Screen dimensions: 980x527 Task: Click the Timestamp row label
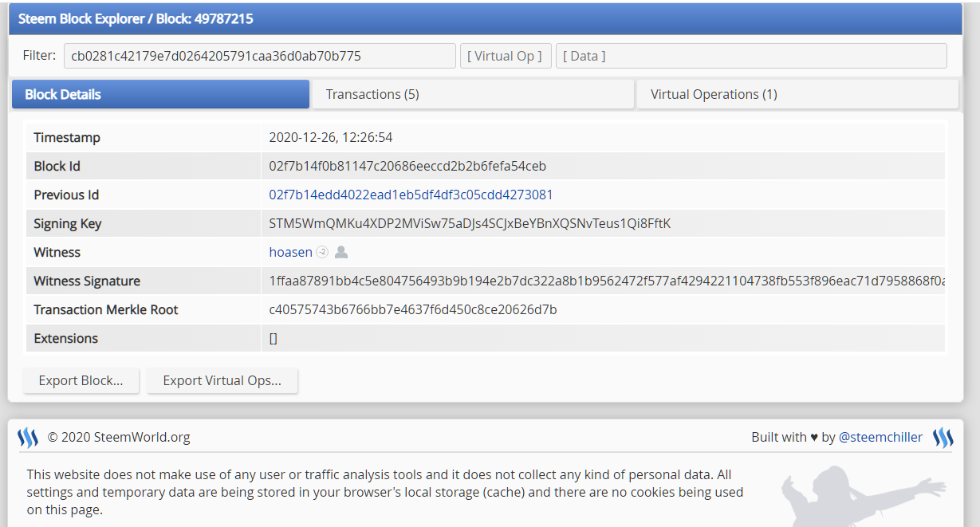coord(67,138)
